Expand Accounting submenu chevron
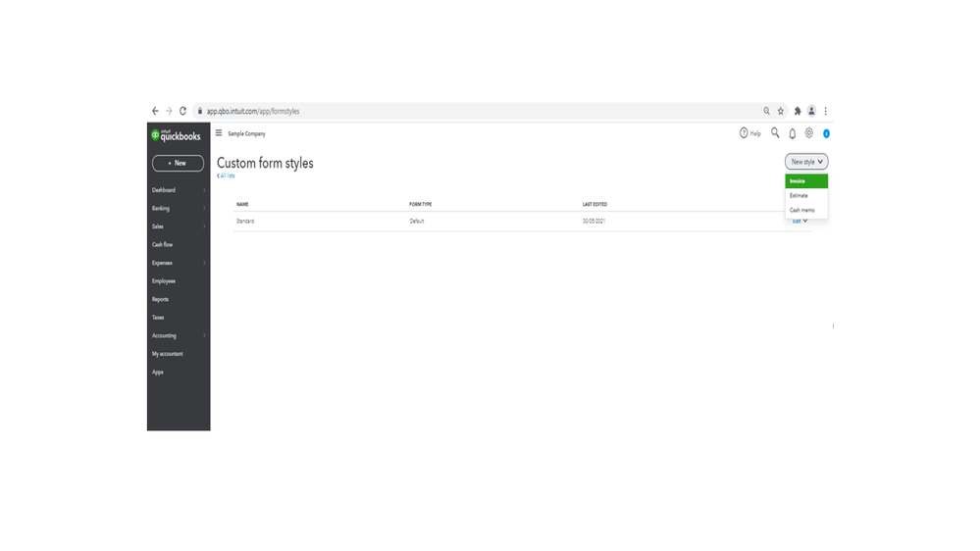 click(x=204, y=335)
